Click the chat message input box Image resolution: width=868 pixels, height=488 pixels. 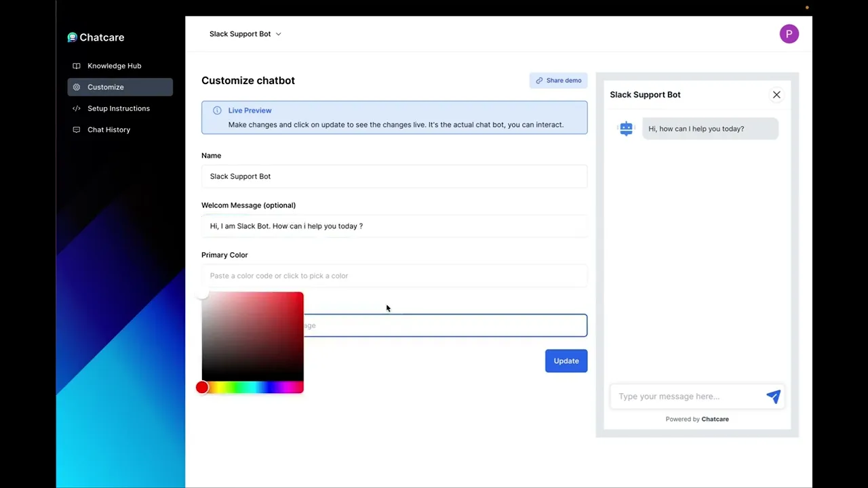(688, 396)
